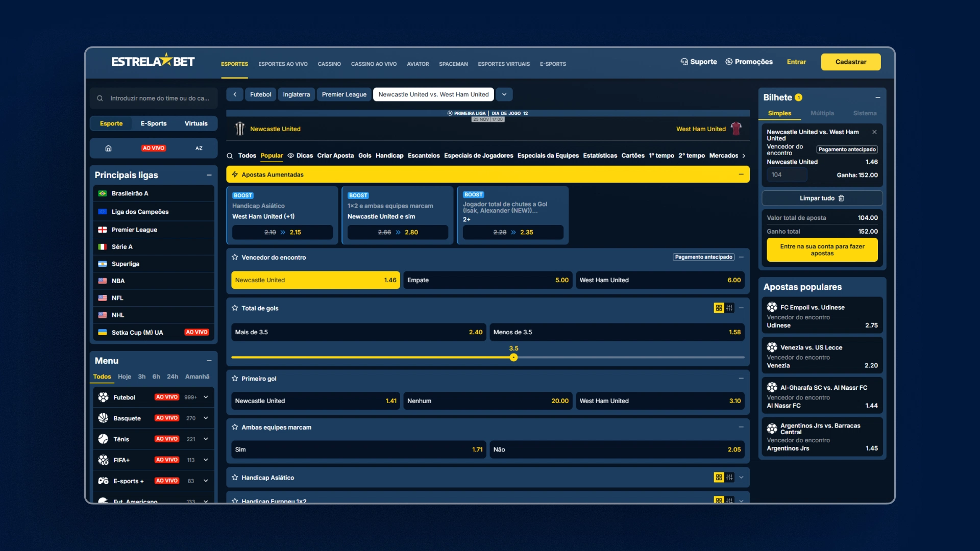Expand the Handicap Asiático market

click(741, 478)
